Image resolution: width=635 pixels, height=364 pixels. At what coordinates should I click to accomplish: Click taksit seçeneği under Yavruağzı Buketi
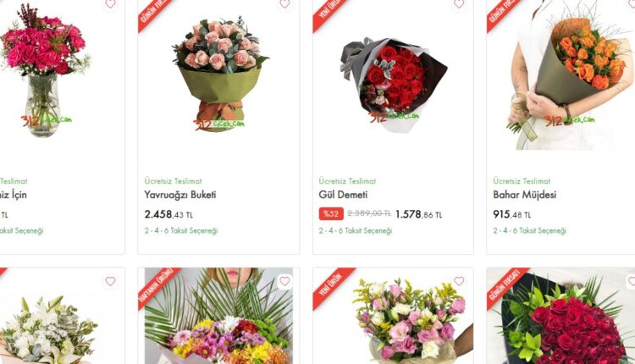pyautogui.click(x=181, y=231)
